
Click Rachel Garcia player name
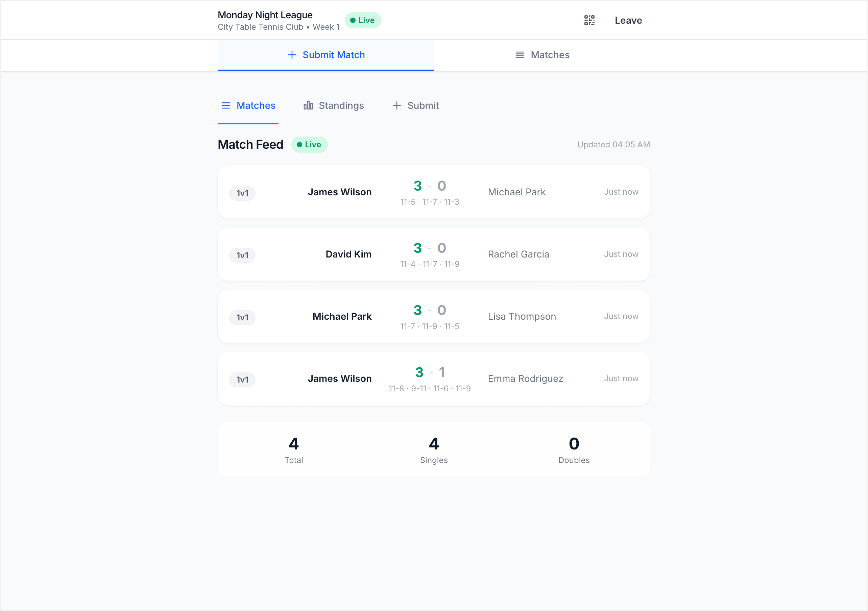click(518, 254)
